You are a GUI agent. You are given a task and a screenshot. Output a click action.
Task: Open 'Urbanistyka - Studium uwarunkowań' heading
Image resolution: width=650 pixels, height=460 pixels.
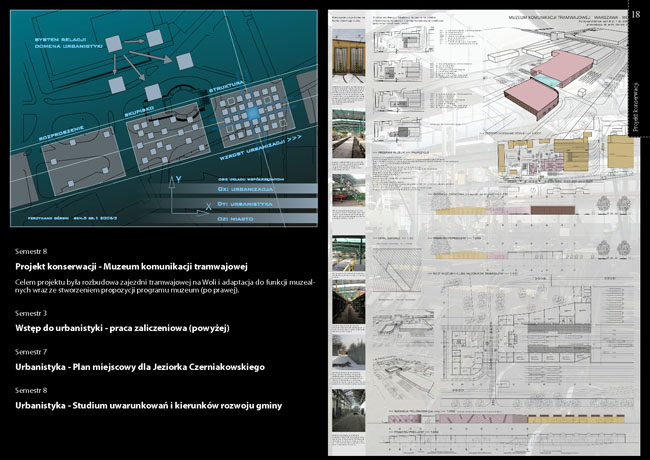click(149, 405)
